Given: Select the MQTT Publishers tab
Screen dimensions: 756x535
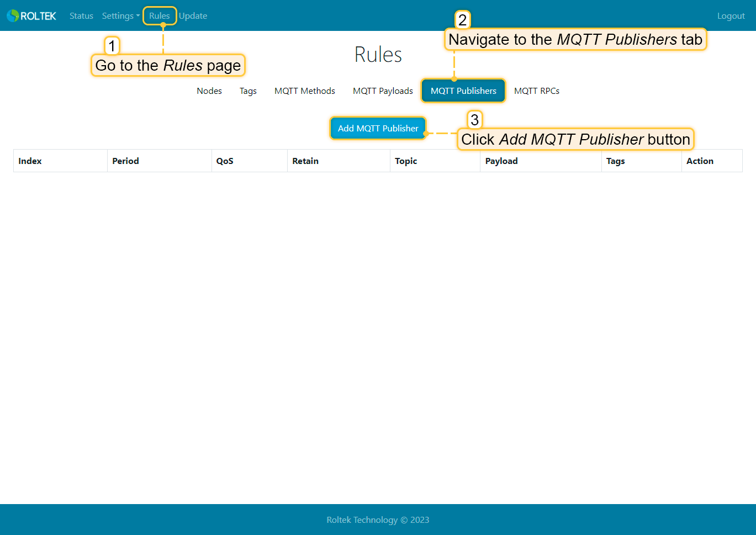Looking at the screenshot, I should pyautogui.click(x=463, y=91).
